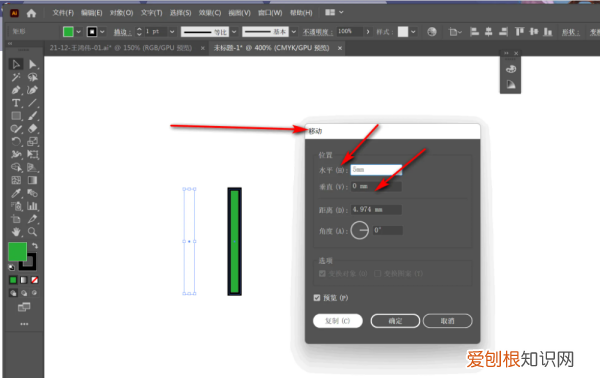Align objects horizontally right

(x=504, y=32)
